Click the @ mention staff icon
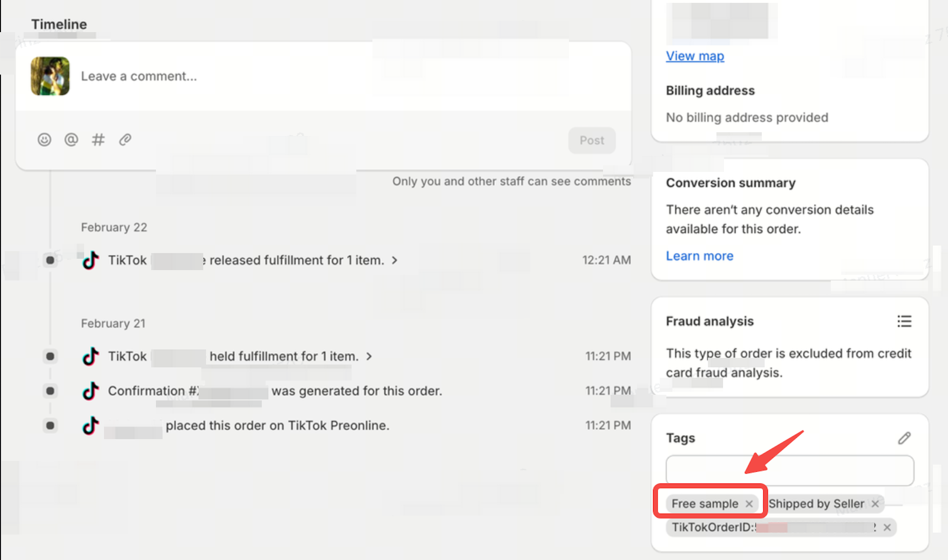The height and width of the screenshot is (560, 948). [x=71, y=140]
